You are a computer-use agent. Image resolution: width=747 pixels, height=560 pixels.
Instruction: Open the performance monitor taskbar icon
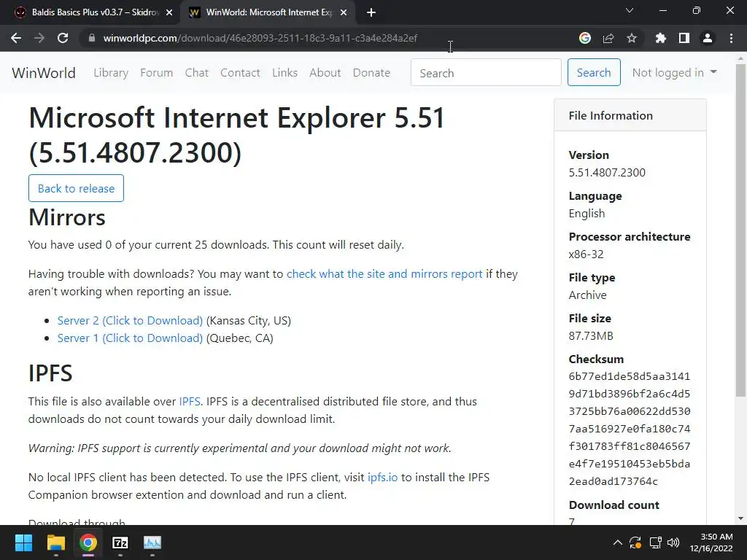(152, 542)
